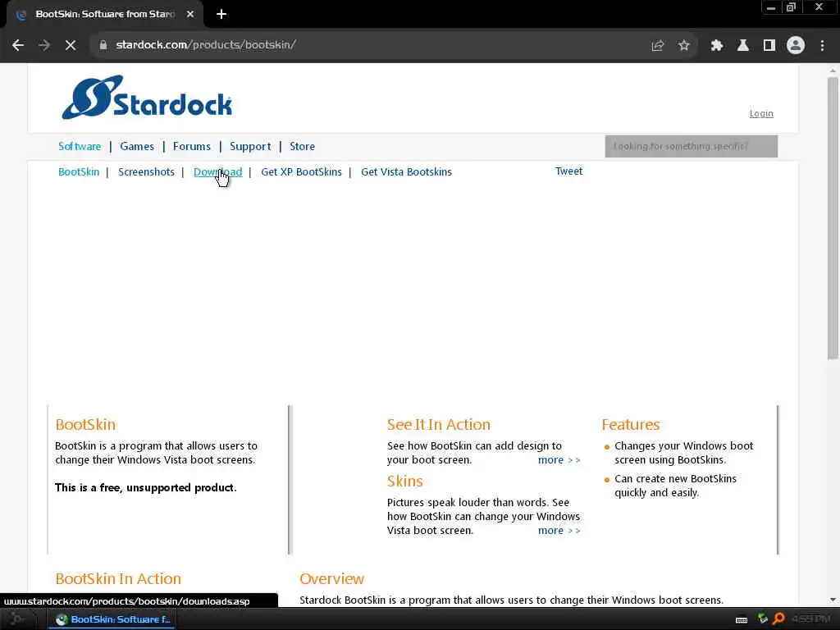840x630 pixels.
Task: Click the Features heading
Action: point(631,425)
